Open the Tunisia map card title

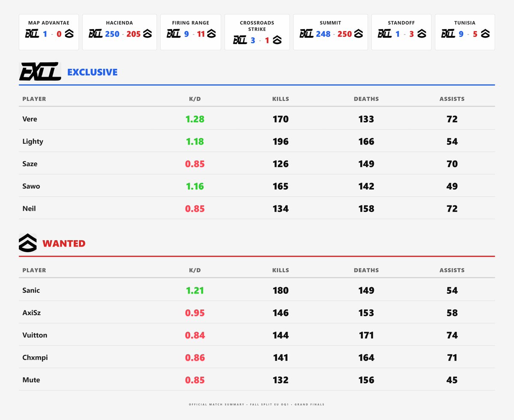pos(465,23)
